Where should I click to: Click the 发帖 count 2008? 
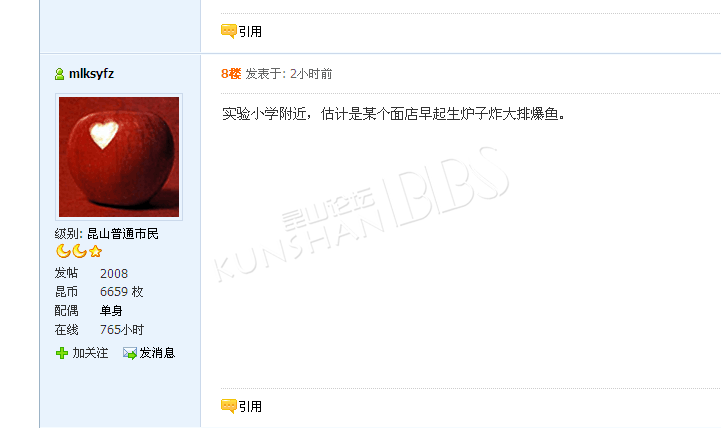[x=114, y=274]
